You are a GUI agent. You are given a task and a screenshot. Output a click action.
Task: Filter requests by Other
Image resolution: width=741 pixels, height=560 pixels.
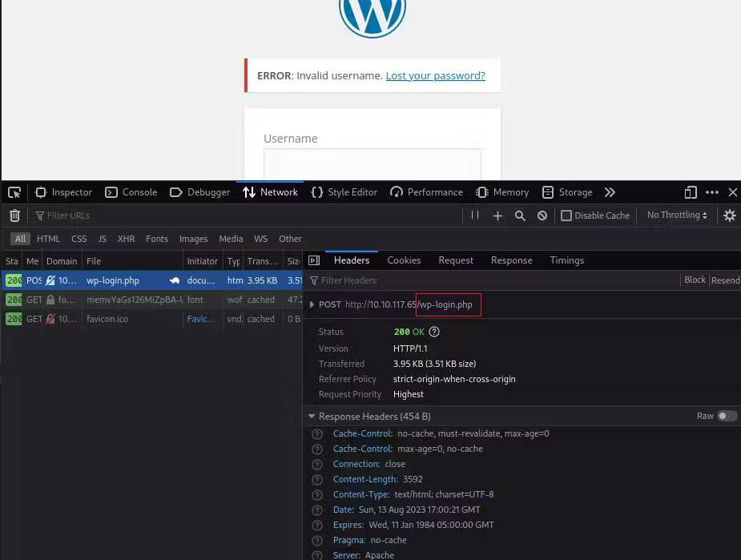coord(290,239)
